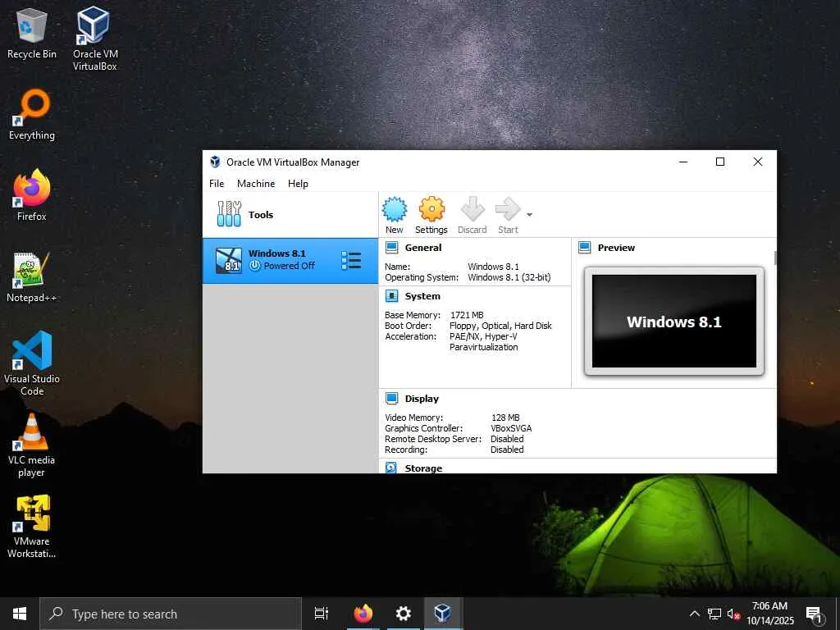The image size is (840, 630).
Task: Select the Firefox desktop shortcut
Action: tap(32, 195)
